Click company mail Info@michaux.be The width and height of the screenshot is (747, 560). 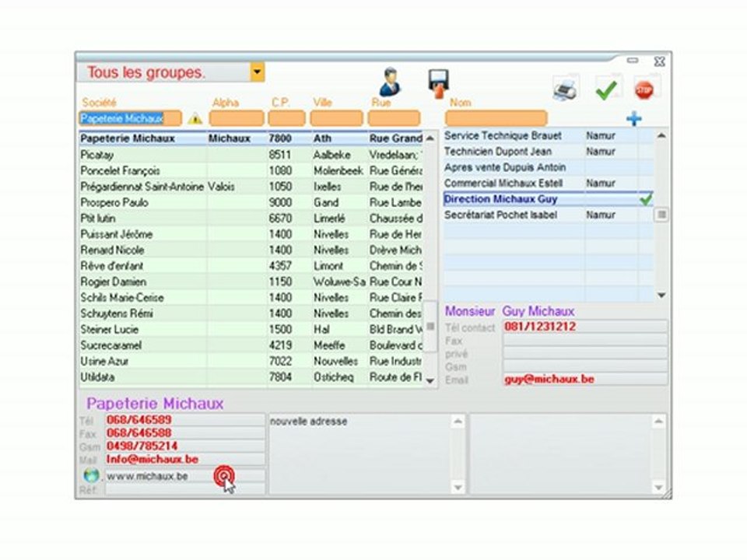[x=185, y=460]
